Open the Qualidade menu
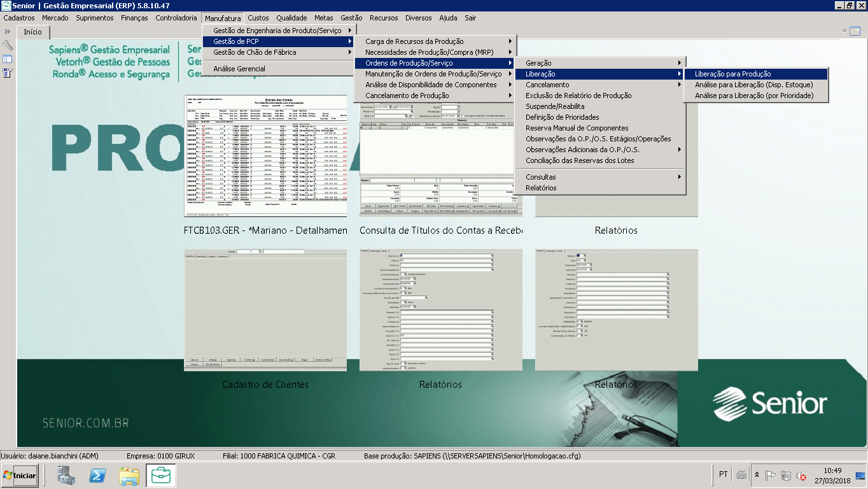This screenshot has width=868, height=489. click(x=291, y=18)
